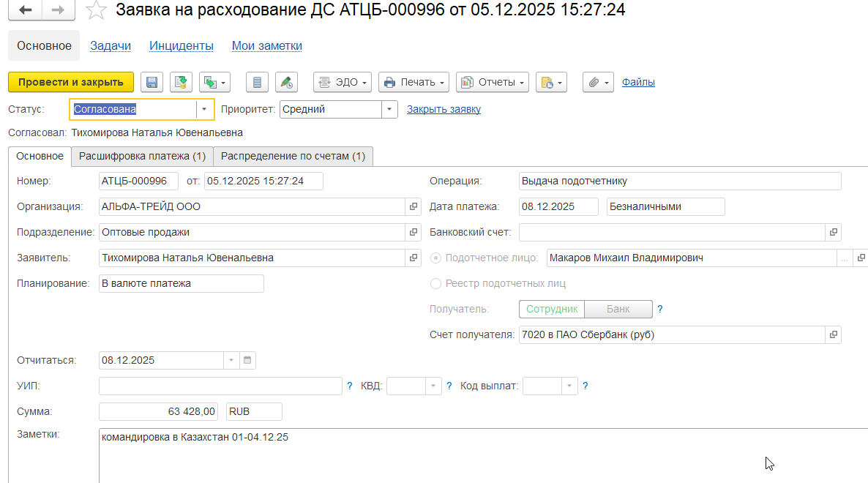The height and width of the screenshot is (483, 868).
Task: Open the document-with-clock dropdown icon
Action: 551,82
